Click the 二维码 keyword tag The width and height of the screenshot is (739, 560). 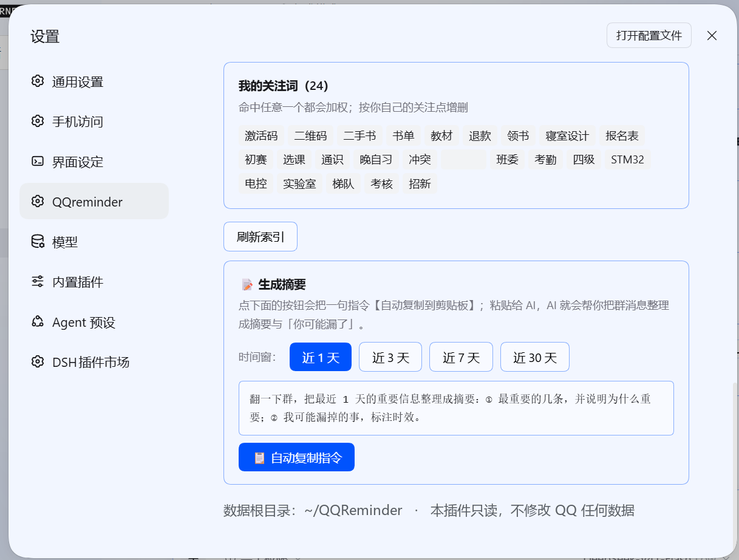310,136
